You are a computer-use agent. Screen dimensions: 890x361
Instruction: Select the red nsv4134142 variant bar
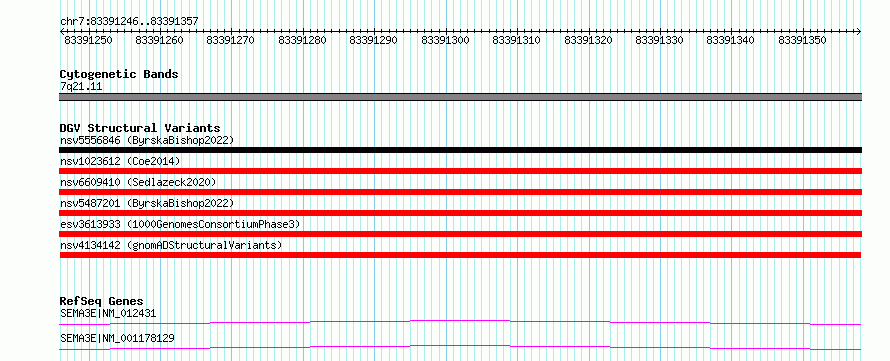(x=460, y=255)
